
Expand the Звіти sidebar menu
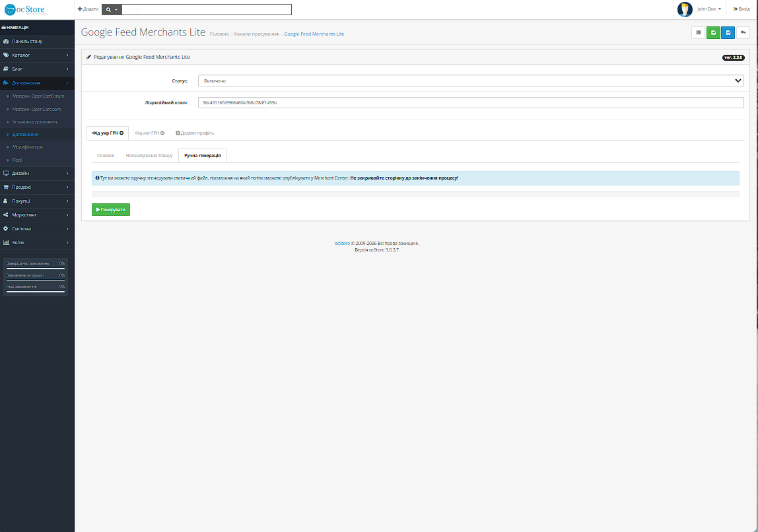point(37,242)
